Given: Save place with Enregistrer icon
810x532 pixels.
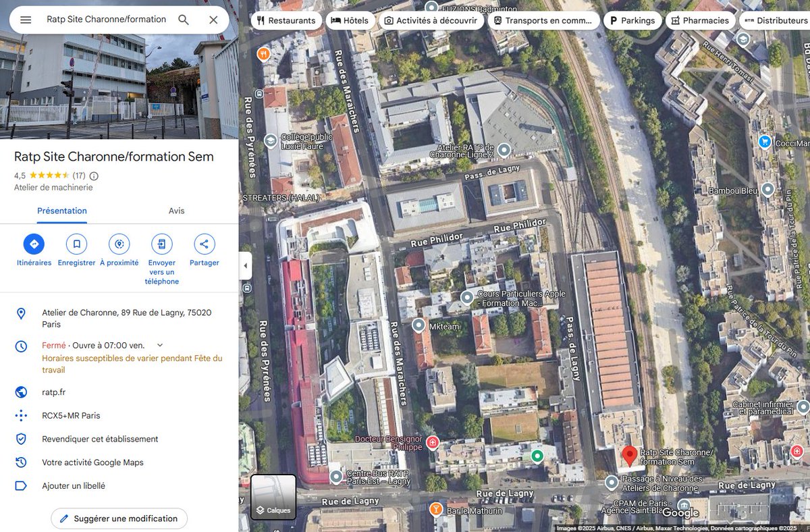Looking at the screenshot, I should pyautogui.click(x=76, y=244).
